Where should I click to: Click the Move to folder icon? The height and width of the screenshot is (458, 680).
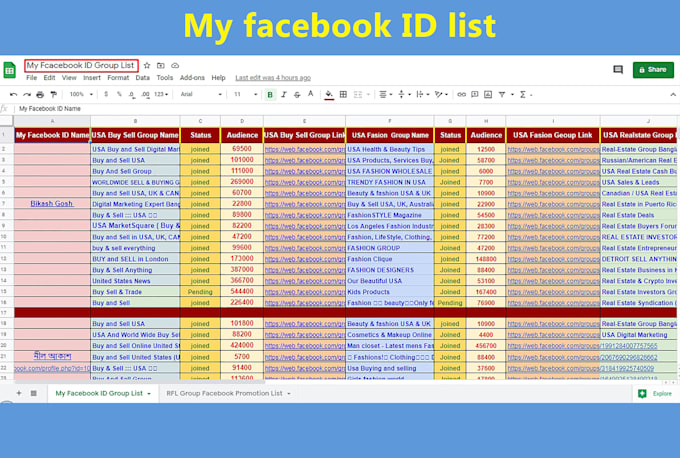pos(160,65)
